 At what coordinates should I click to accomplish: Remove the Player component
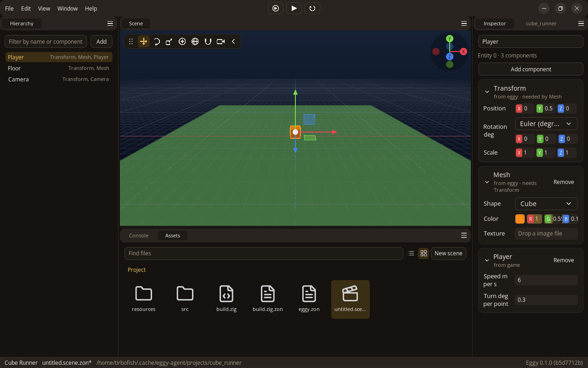pos(564,260)
